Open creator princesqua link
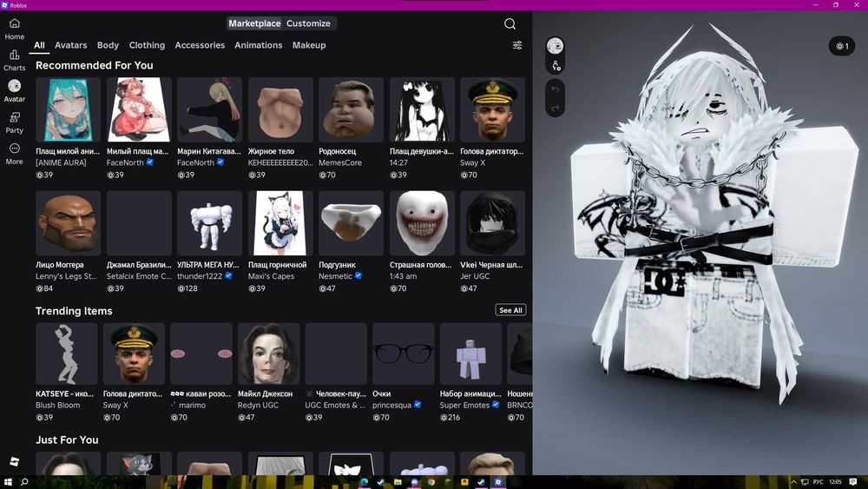Viewport: 868px width, 489px height. point(392,406)
